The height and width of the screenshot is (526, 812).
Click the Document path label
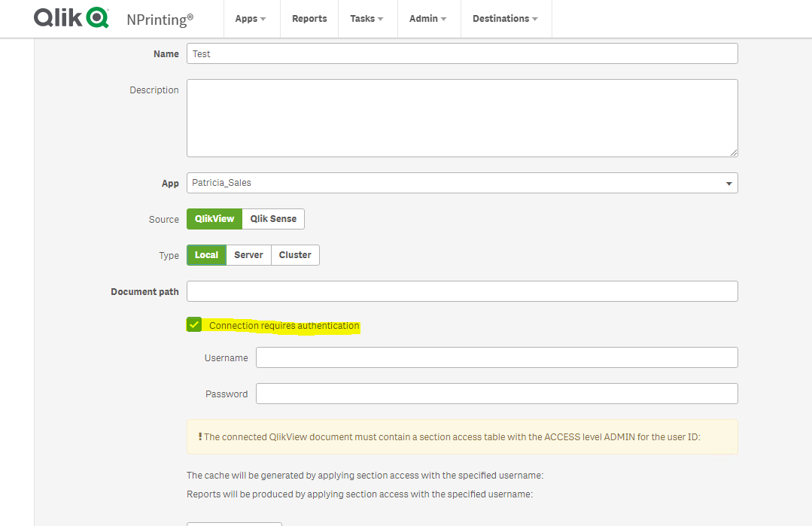[x=145, y=292]
